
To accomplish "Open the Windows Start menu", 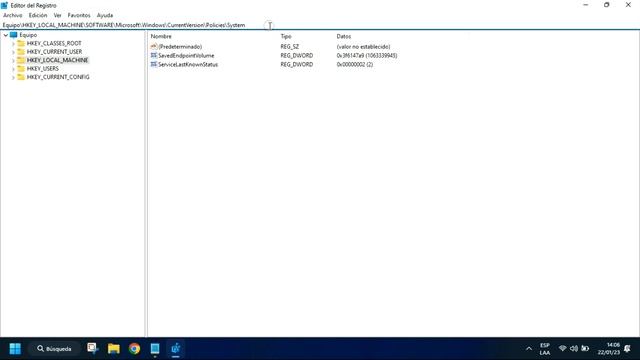I will (x=15, y=349).
